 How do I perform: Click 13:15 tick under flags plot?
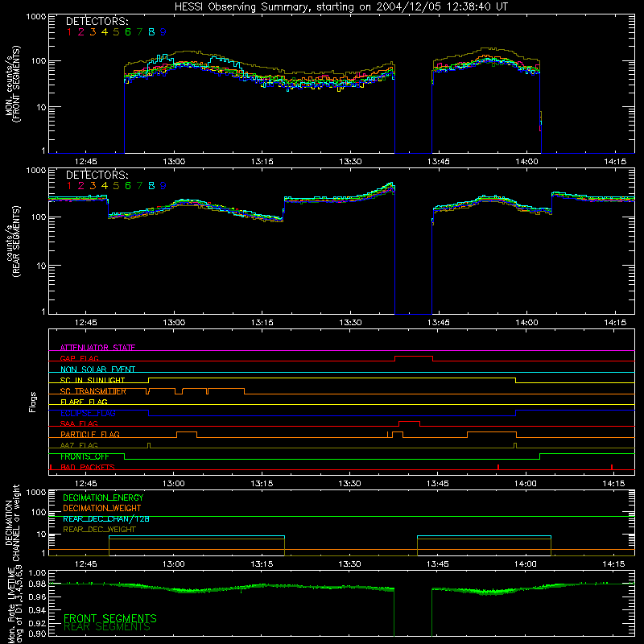pos(262,484)
